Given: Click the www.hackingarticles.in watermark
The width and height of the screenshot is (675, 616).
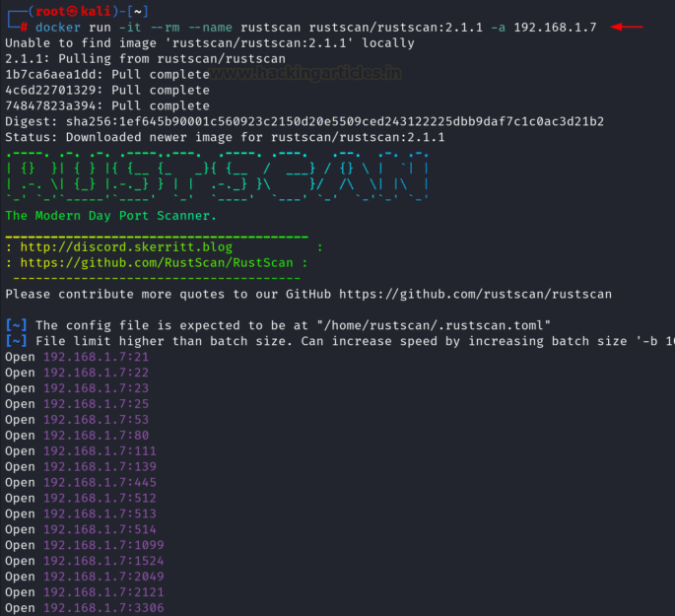Looking at the screenshot, I should [x=306, y=73].
